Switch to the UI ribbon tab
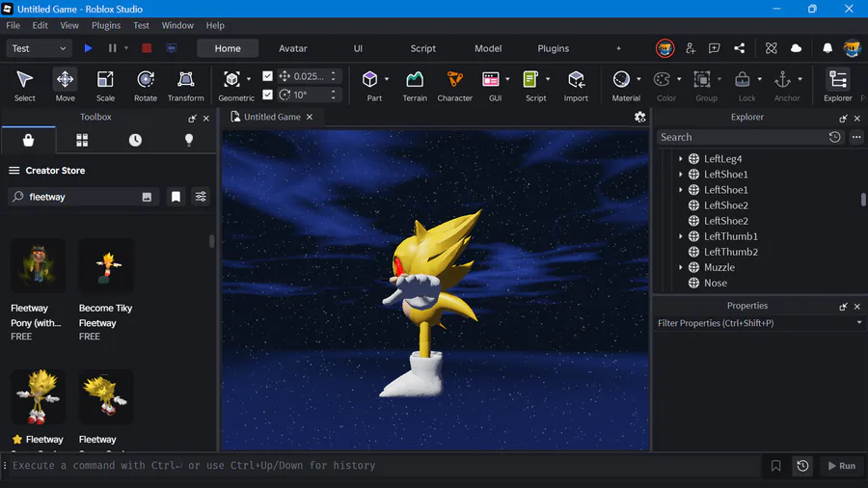 tap(358, 48)
